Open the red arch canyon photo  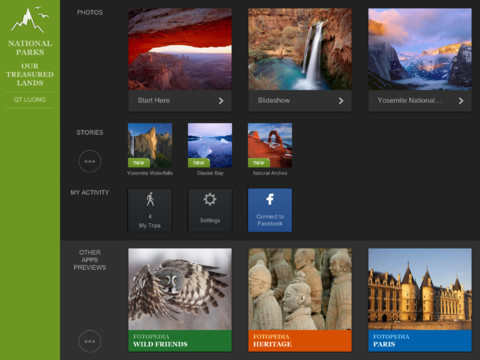pyautogui.click(x=180, y=49)
